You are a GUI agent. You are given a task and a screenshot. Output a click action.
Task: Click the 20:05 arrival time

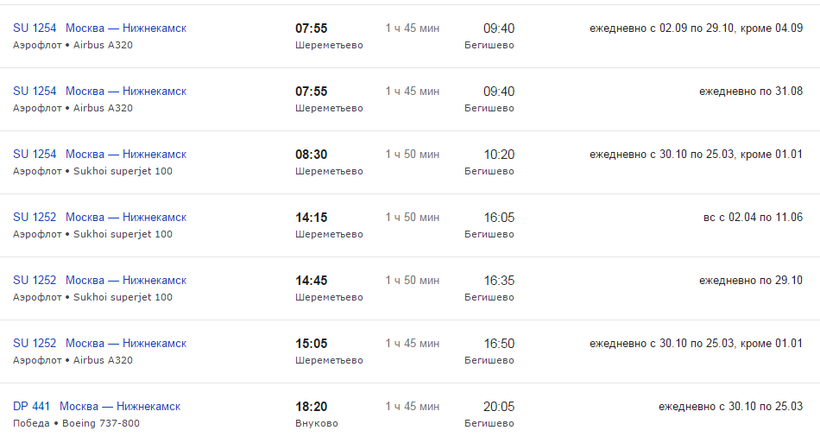pyautogui.click(x=499, y=407)
